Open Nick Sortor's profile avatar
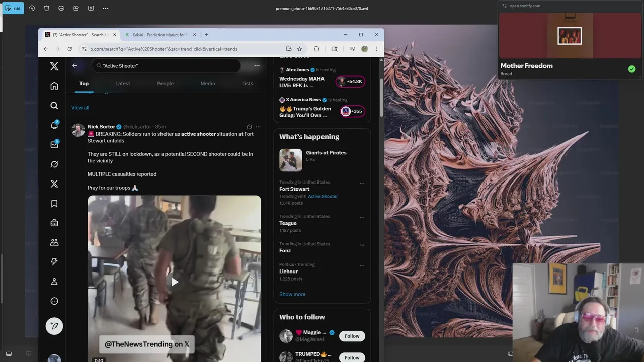Image resolution: width=644 pixels, height=362 pixels. 78,130
